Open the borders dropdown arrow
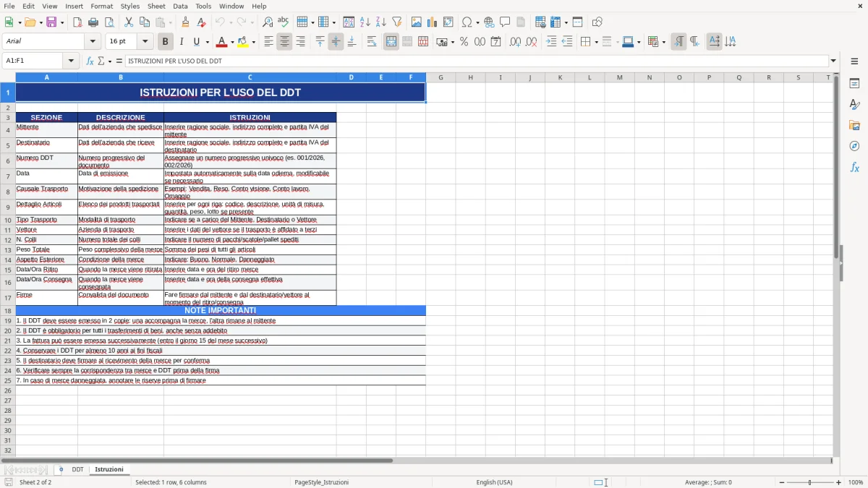868x488 pixels. point(596,41)
